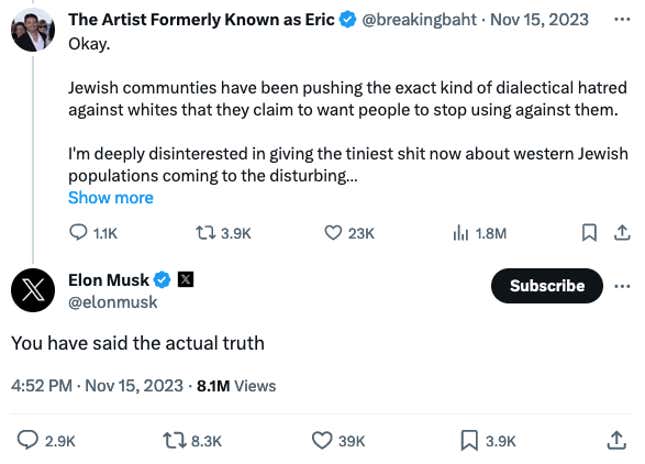Screen dimensions: 645x464
Task: Open more options for the quoted tweet
Action: tap(621, 20)
